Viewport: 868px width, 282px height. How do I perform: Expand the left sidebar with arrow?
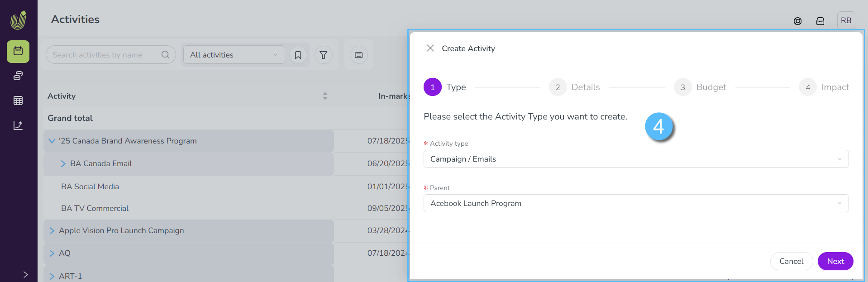25,274
